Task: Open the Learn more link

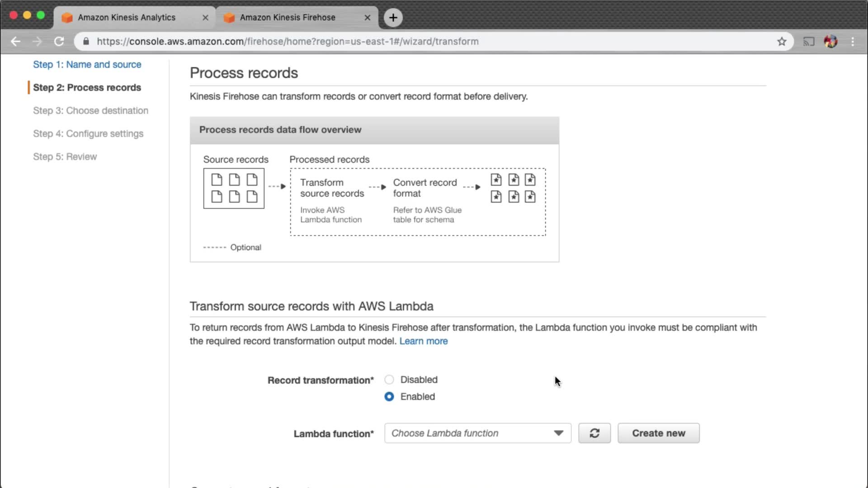Action: [x=423, y=341]
